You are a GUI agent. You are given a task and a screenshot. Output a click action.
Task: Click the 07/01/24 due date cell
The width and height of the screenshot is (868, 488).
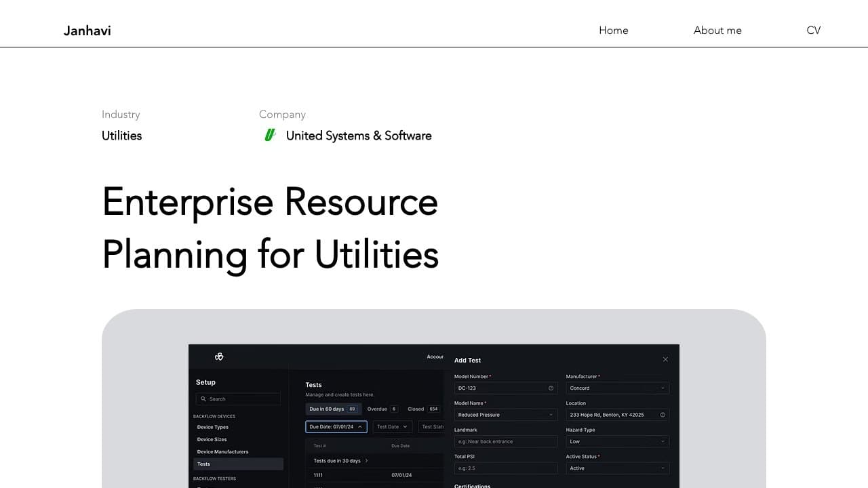click(401, 475)
